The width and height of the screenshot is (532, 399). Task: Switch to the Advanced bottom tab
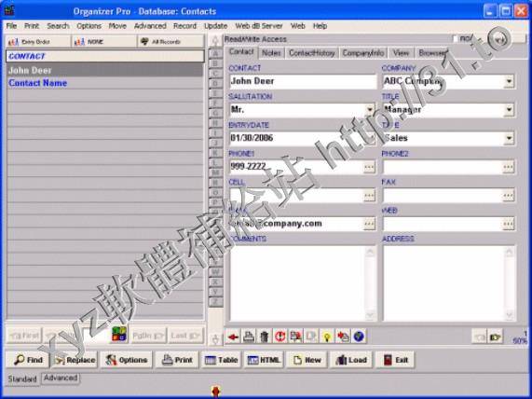coord(61,378)
